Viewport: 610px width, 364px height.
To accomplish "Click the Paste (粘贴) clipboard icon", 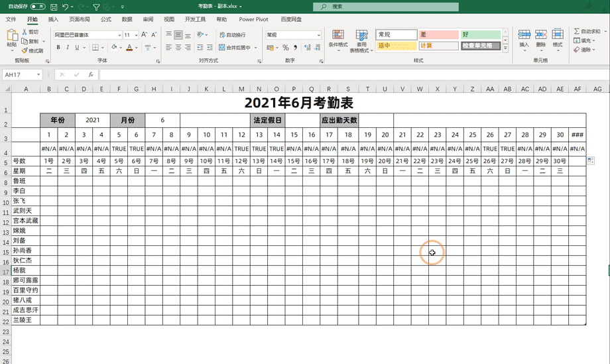I will click(11, 38).
